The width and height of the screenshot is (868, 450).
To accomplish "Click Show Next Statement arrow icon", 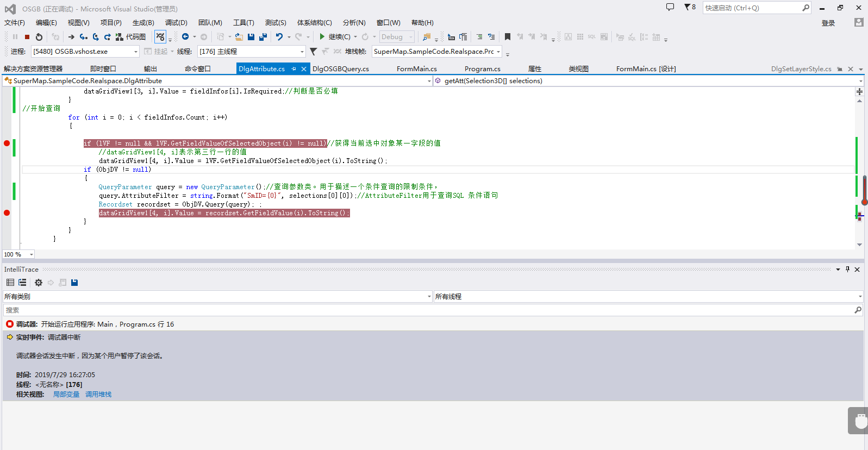I will coord(71,37).
